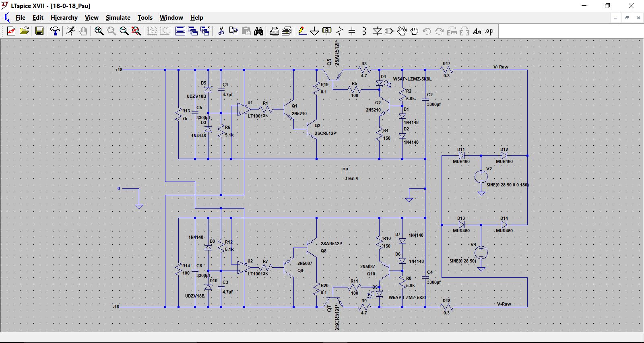Click the V-Raw net label
Screen dimensions: 644x343
[504, 304]
